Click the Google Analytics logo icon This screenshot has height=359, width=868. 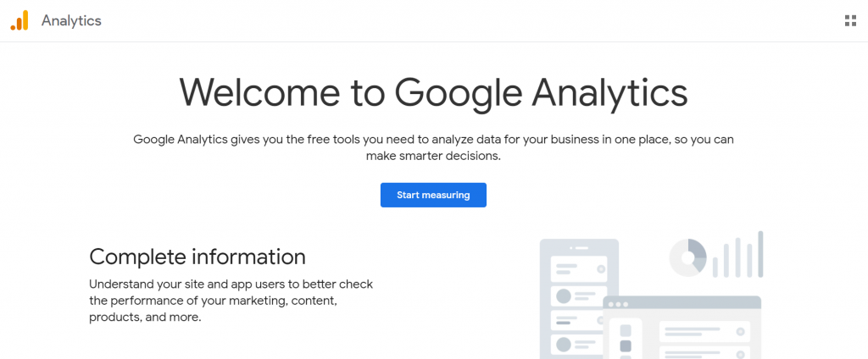tap(19, 21)
